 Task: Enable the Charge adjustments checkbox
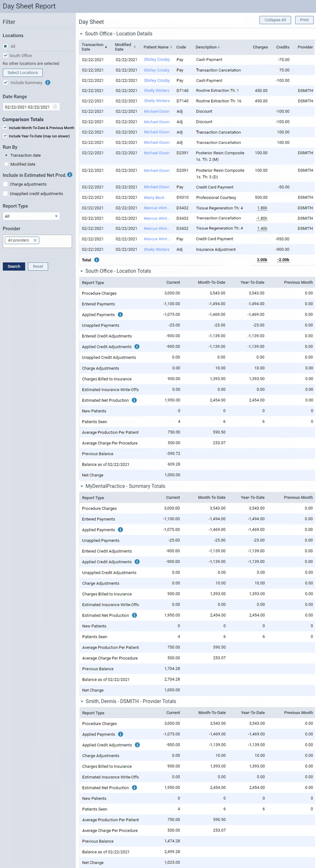coord(5,184)
